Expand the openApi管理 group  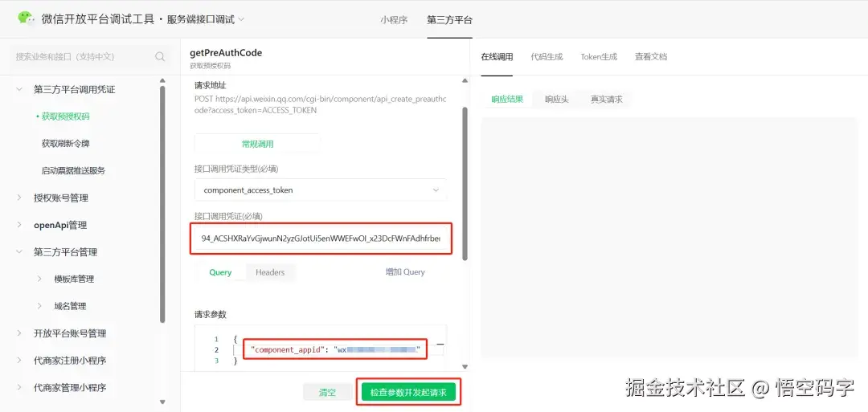[19, 225]
